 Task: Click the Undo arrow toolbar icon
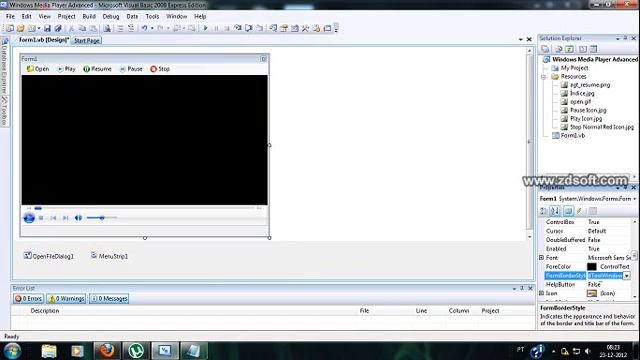pos(144,28)
